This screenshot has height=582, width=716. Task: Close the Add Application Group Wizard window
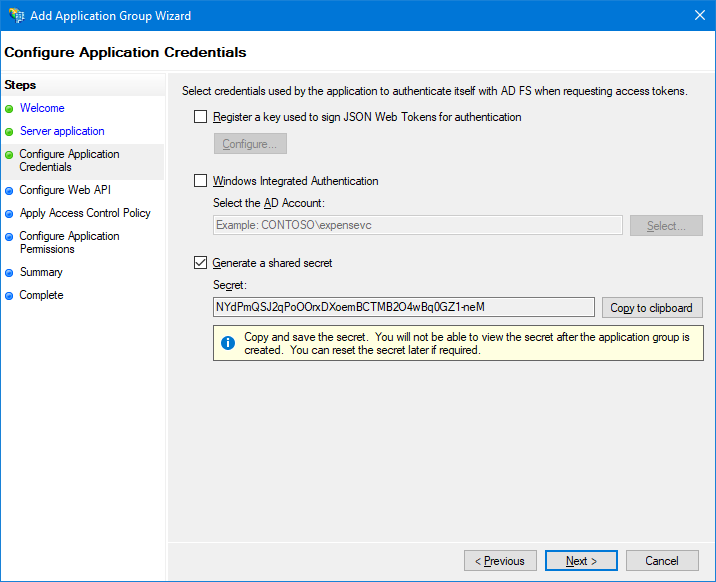pyautogui.click(x=700, y=16)
